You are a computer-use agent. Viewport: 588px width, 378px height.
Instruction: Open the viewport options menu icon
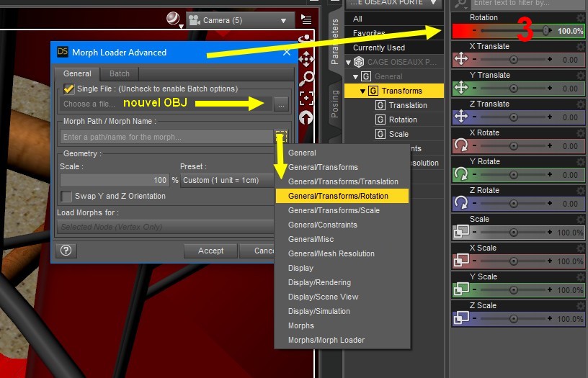coord(306,19)
